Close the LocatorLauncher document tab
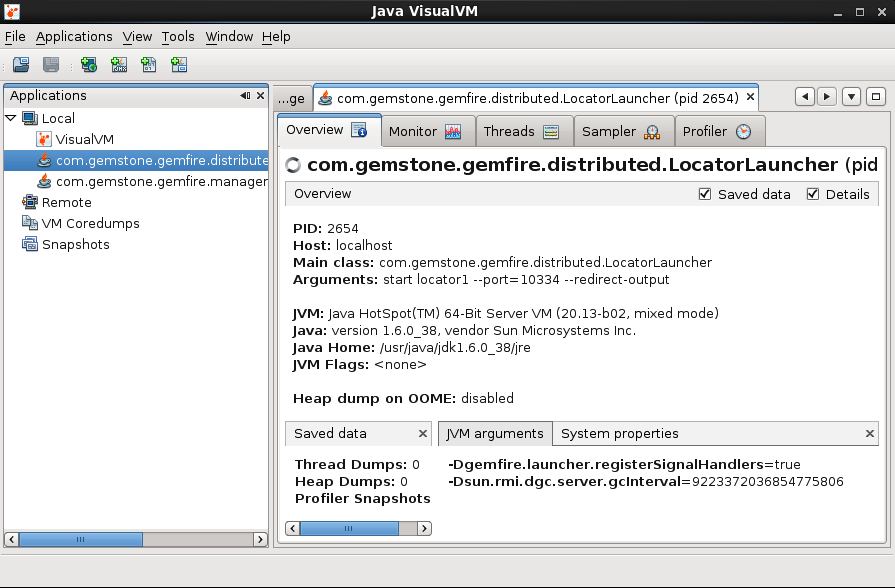This screenshot has width=895, height=588. point(750,98)
